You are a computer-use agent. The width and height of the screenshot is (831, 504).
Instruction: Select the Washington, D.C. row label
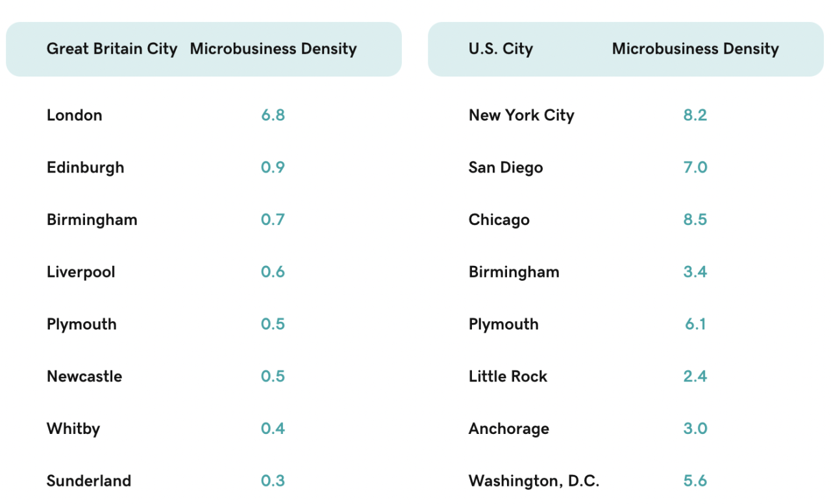534,481
